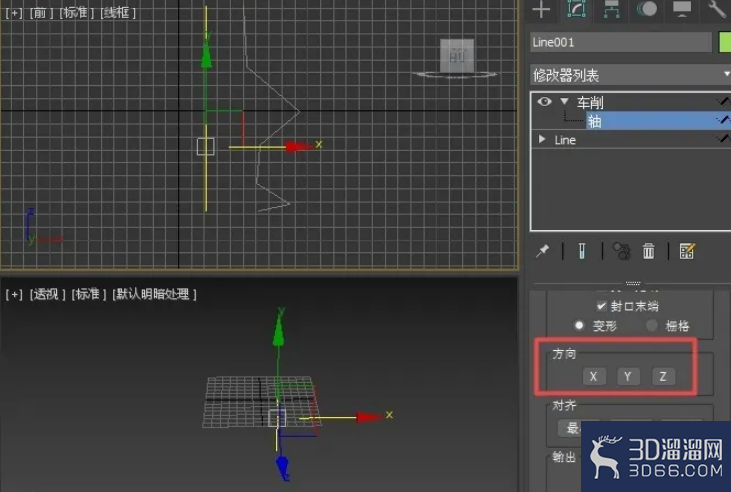Open the [前] view label menu
Image resolution: width=731 pixels, height=492 pixels.
pos(40,13)
